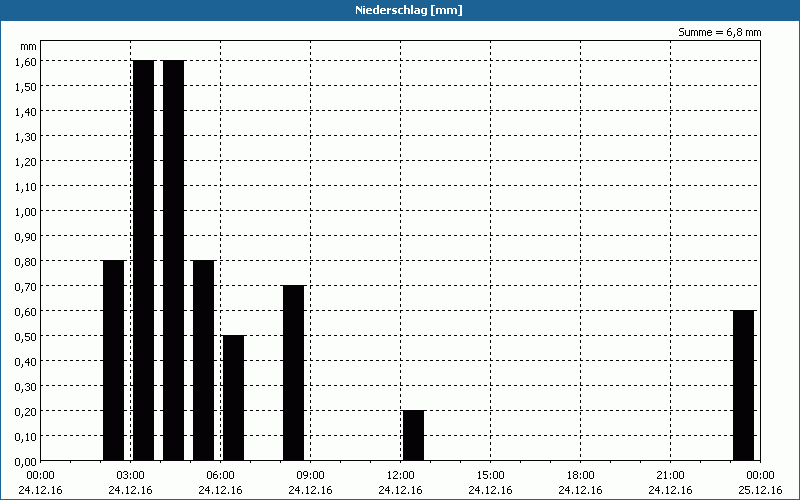This screenshot has height=500, width=800.
Task: Select the 1,60 bar right after 03:00
Action: point(143,261)
